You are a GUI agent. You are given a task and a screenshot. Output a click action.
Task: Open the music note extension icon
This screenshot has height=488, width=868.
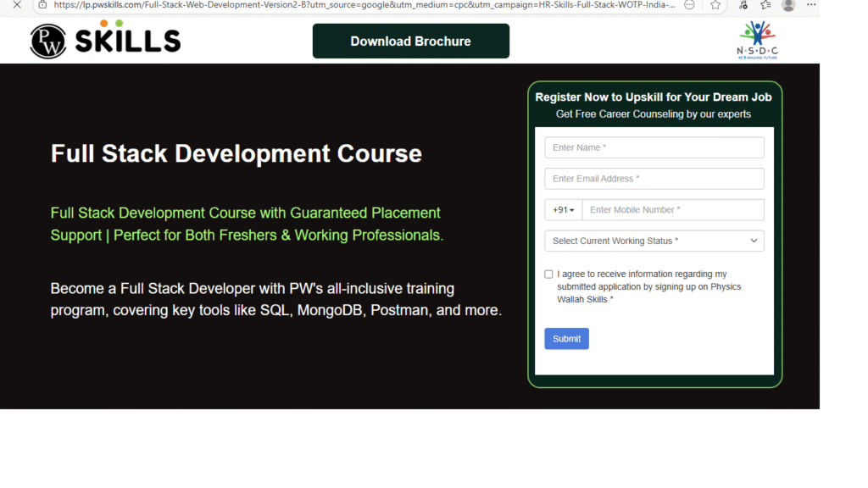(x=743, y=5)
